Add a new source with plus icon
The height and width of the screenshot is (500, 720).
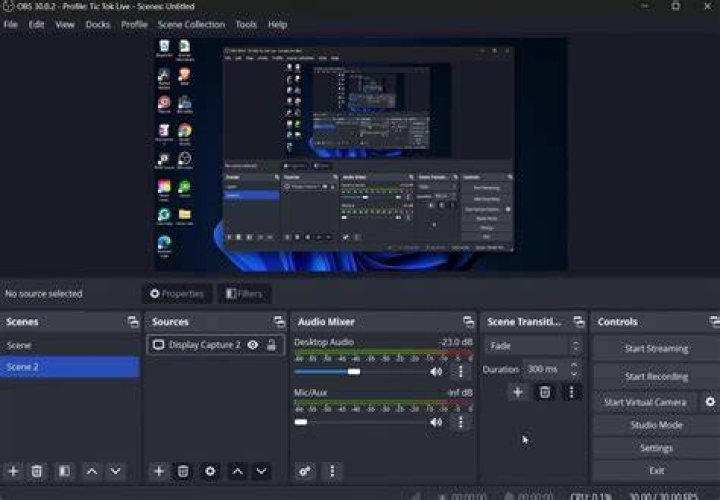click(x=159, y=471)
